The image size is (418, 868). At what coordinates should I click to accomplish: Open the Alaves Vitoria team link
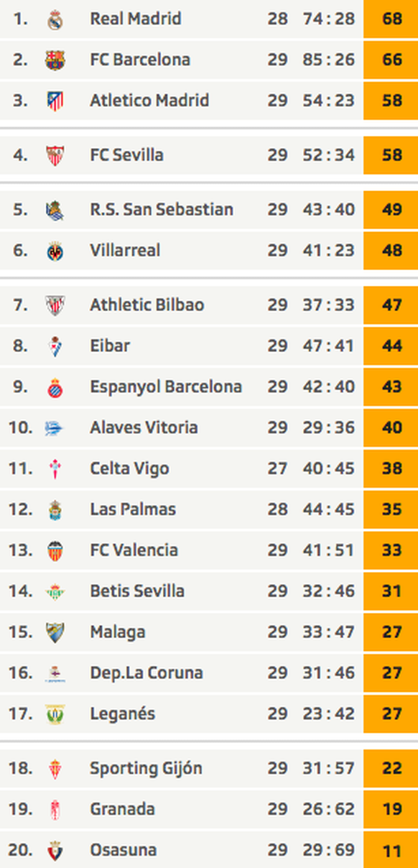click(x=144, y=428)
